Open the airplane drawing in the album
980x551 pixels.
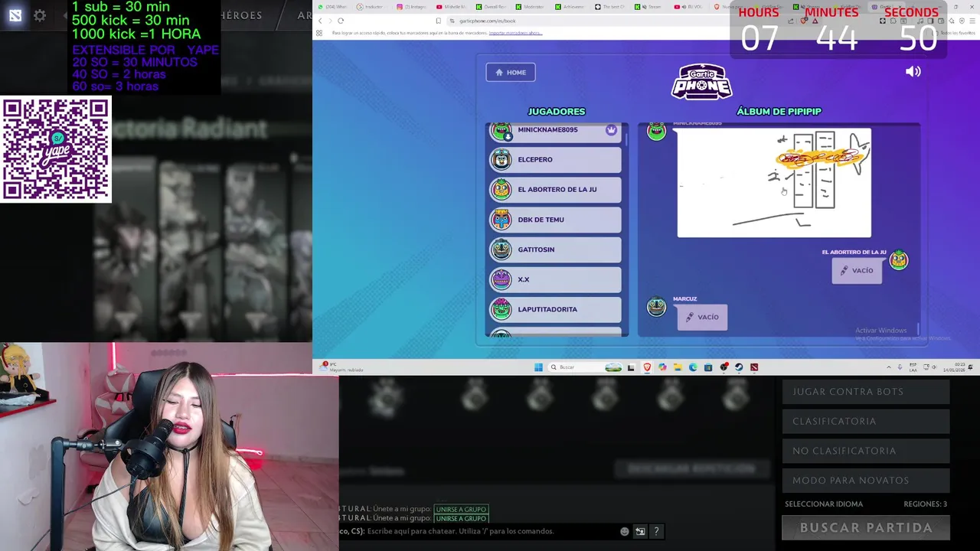tap(774, 183)
